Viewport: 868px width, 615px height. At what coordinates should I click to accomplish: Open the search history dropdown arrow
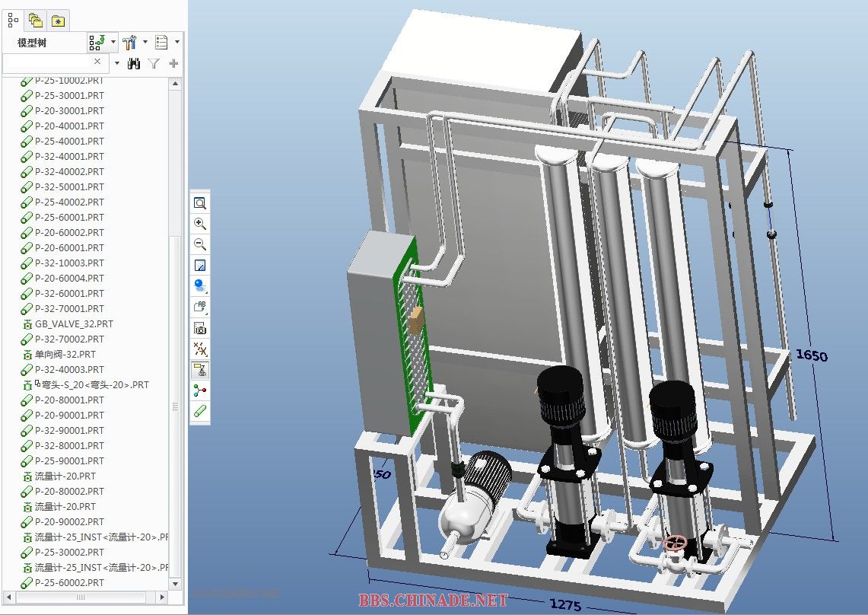[117, 63]
